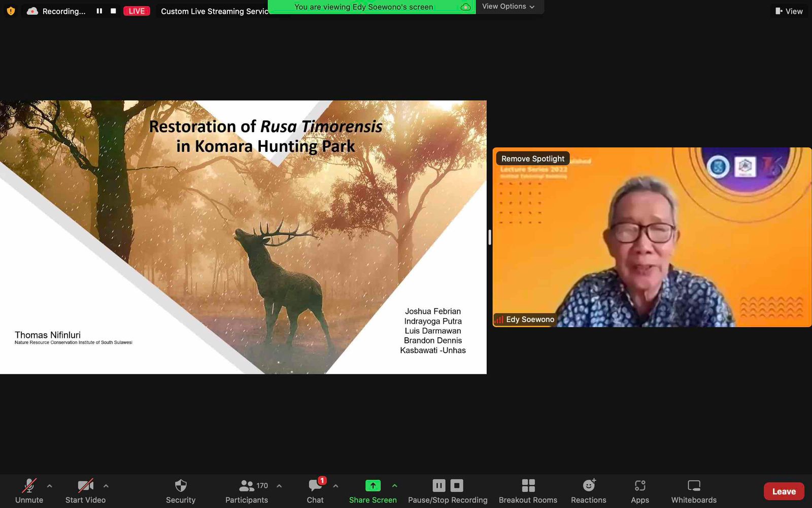
Task: Expand the Share Screen options caret
Action: coord(394,486)
